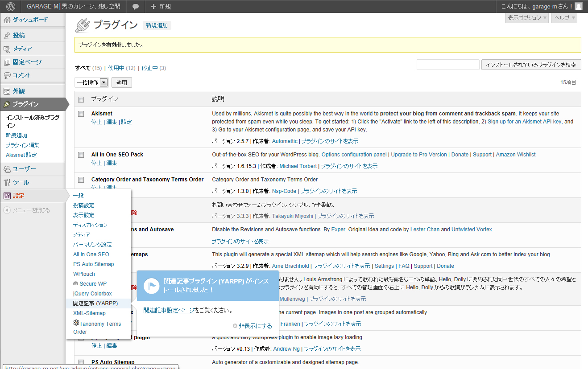Click the Posts pushpin icon
This screenshot has width=588, height=369.
point(7,35)
